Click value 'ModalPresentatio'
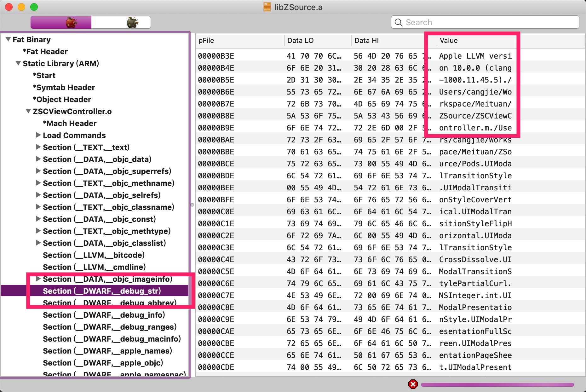This screenshot has width=586, height=392. pos(475,307)
